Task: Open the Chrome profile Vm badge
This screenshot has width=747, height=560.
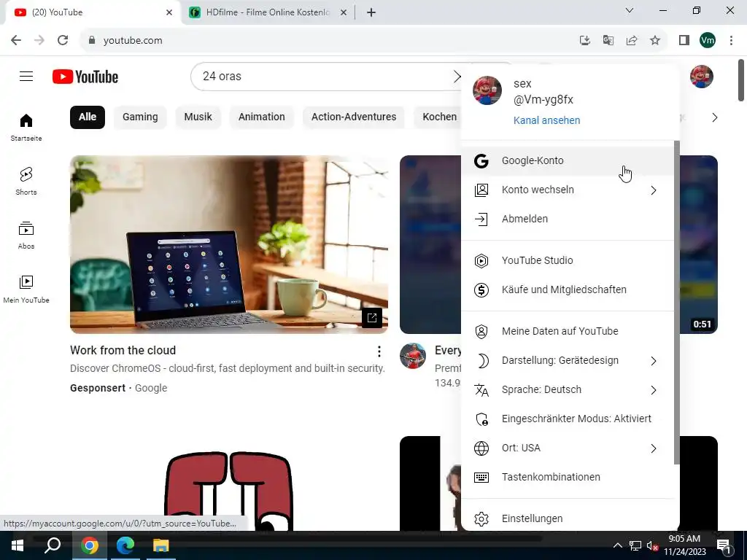Action: [708, 40]
